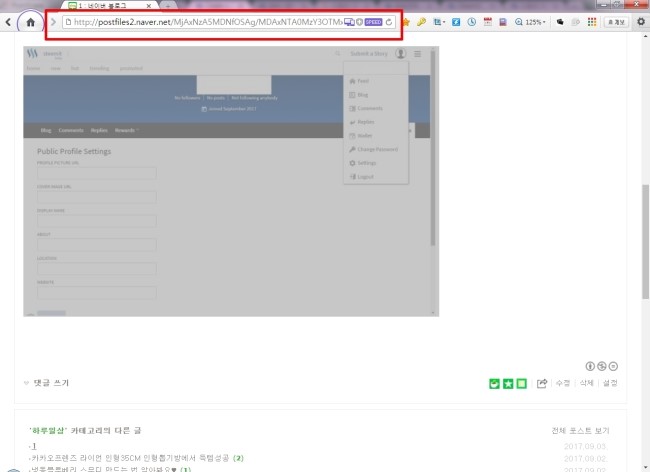This screenshot has width=650, height=472.
Task: Click the postfiles2.naver.net address bar
Action: (200, 21)
